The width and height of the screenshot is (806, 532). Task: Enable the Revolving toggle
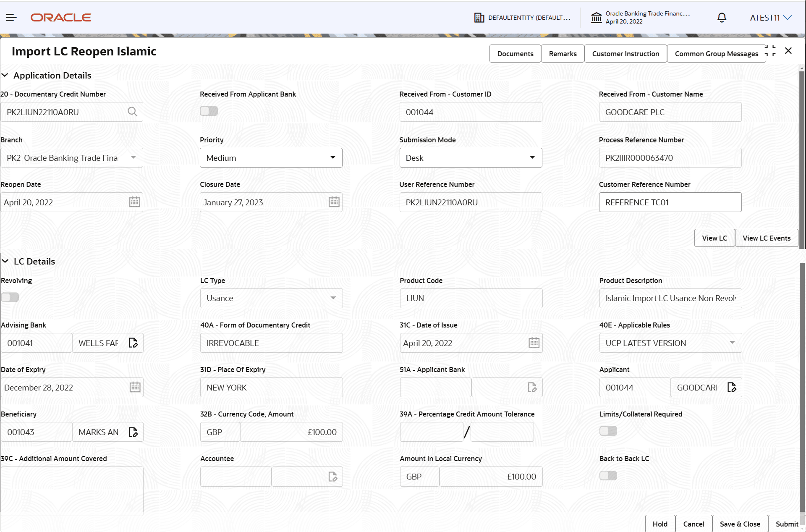[10, 297]
